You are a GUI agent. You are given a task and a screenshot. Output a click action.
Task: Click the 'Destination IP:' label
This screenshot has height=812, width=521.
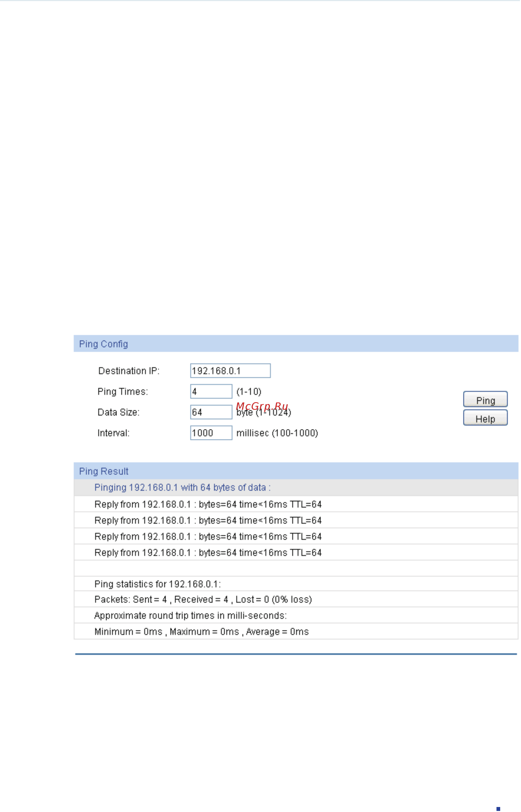click(129, 371)
